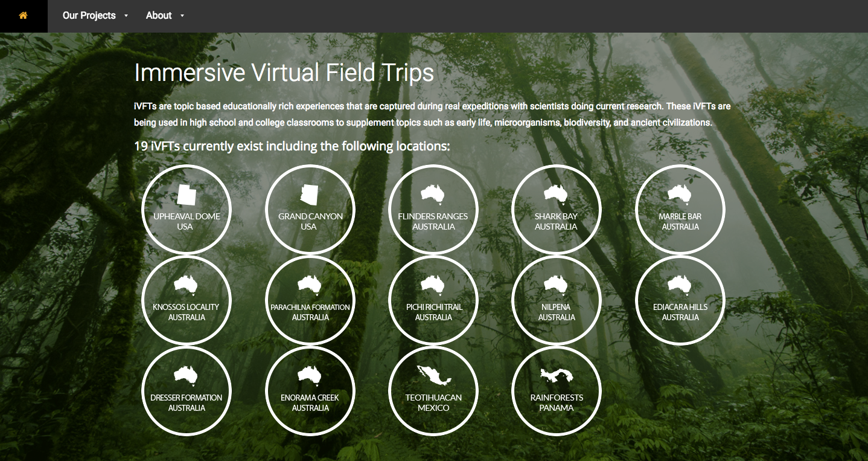Click the Mexico map icon for Teotihuacan
Image resolution: width=868 pixels, height=461 pixels.
coord(434,375)
